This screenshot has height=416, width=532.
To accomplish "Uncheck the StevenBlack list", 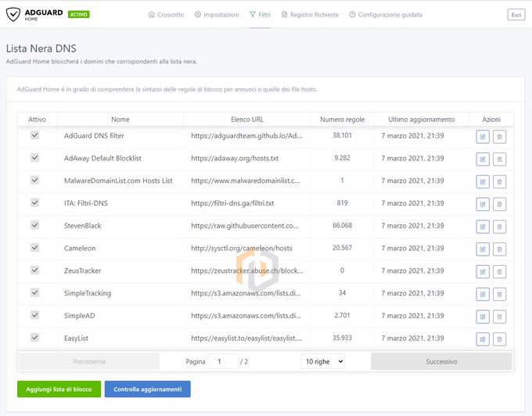I will (x=34, y=225).
